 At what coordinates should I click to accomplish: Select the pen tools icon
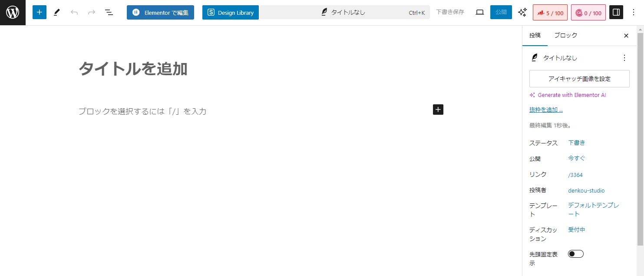click(57, 13)
